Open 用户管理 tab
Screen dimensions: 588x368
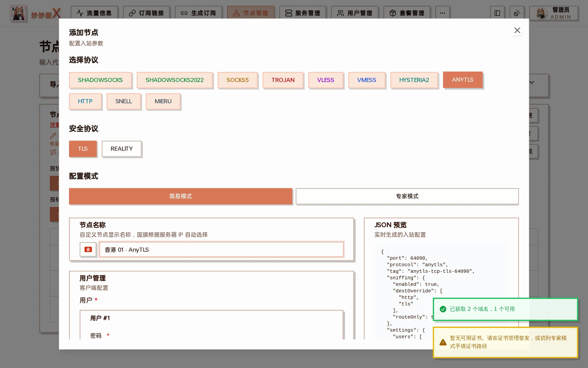355,13
